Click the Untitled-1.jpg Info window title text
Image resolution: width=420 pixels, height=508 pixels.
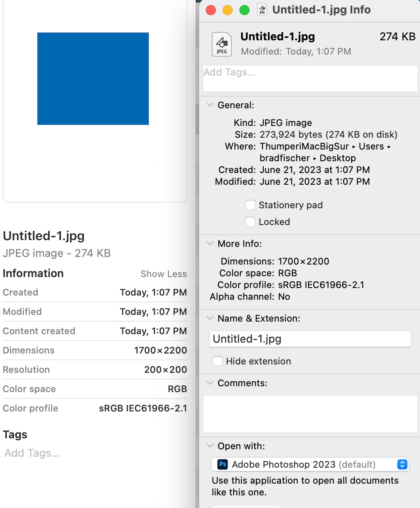[321, 10]
